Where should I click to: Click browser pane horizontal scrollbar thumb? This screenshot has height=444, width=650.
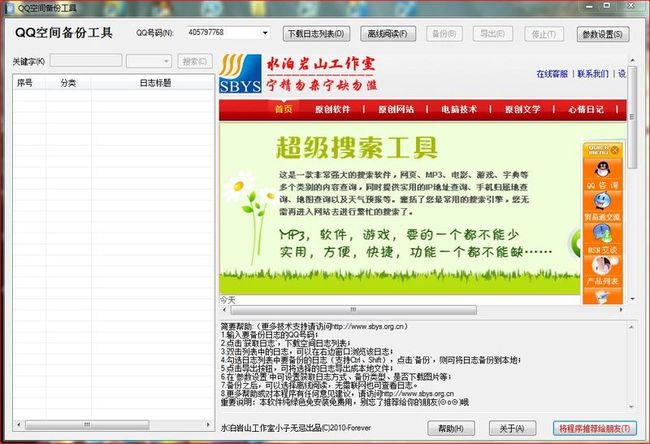tap(353, 310)
